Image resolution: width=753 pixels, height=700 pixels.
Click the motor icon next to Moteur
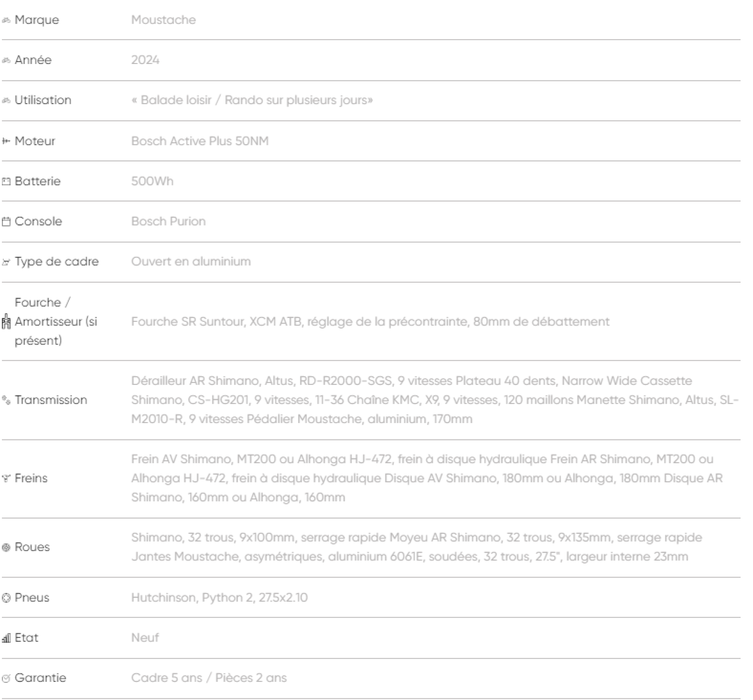(6, 141)
